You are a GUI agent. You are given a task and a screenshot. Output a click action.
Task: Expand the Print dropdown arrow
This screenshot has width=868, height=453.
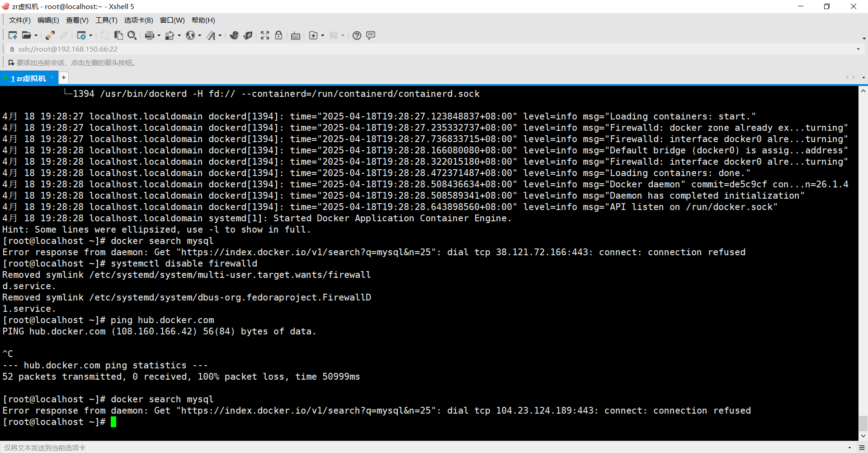point(159,35)
